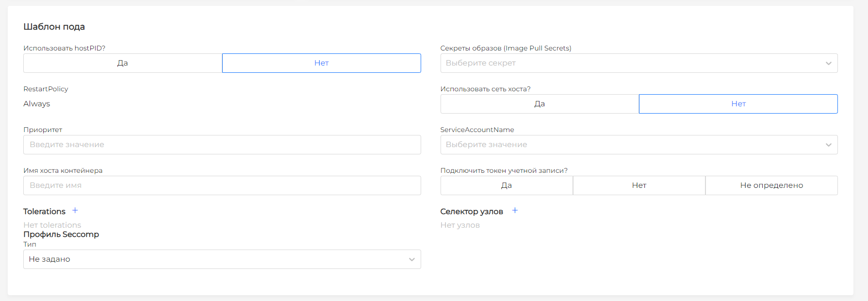Viewport: 868px width, 301px height.
Task: Open ServiceAccountName Выберите значение dropdown
Action: point(631,145)
